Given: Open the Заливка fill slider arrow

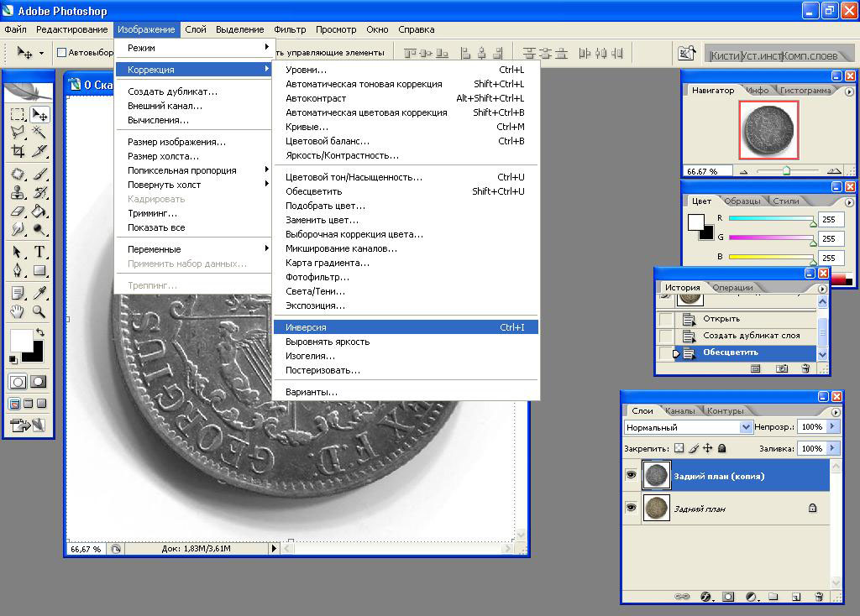Looking at the screenshot, I should 832,448.
